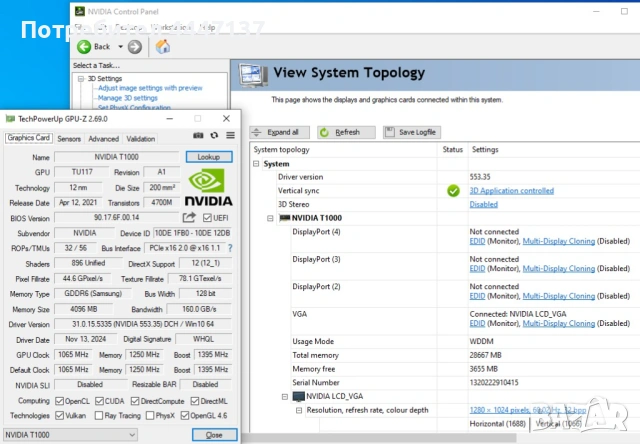640x444 pixels.
Task: Click the Forward arrow icon in toolbar
Action: tap(135, 46)
